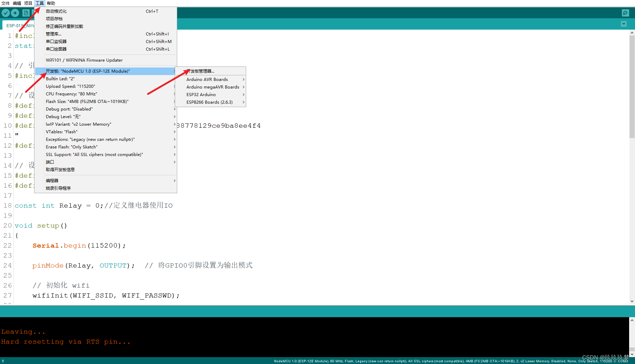Expand SSL Support submenu
635x364 pixels.
pyautogui.click(x=105, y=155)
